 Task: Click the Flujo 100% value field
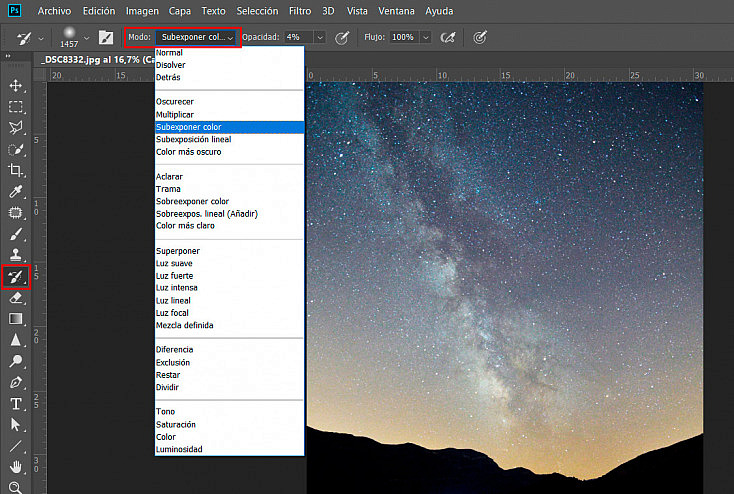(x=404, y=37)
